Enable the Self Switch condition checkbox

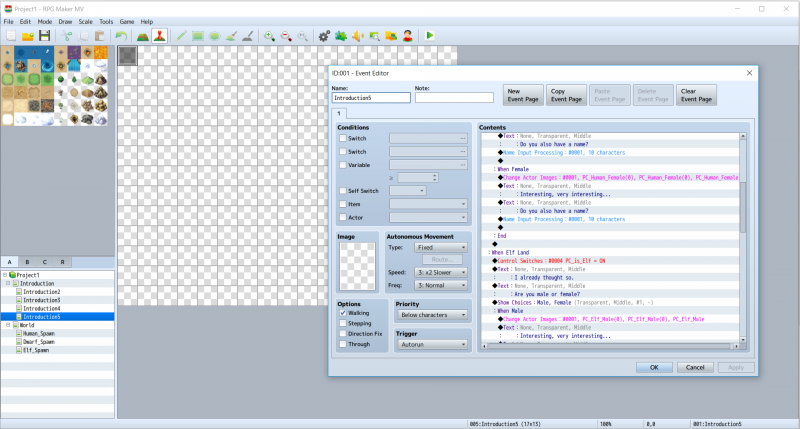(343, 191)
